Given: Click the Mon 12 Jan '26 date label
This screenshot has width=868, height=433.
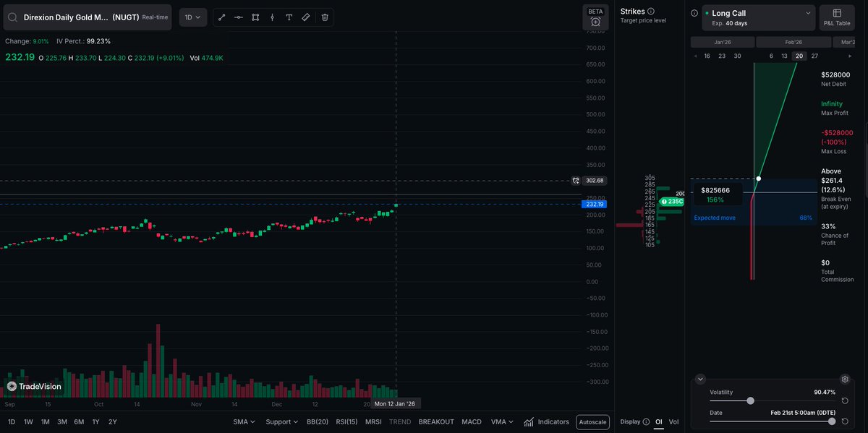Looking at the screenshot, I should 395,403.
